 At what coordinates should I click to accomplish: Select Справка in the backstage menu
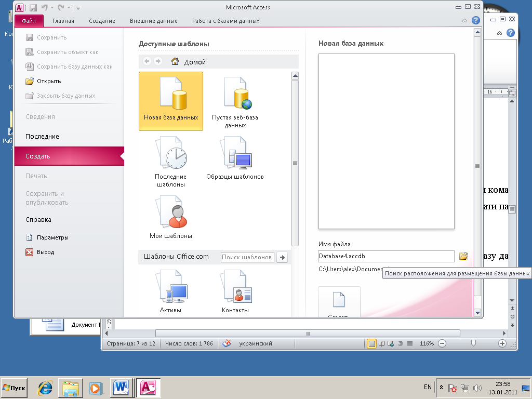38,220
